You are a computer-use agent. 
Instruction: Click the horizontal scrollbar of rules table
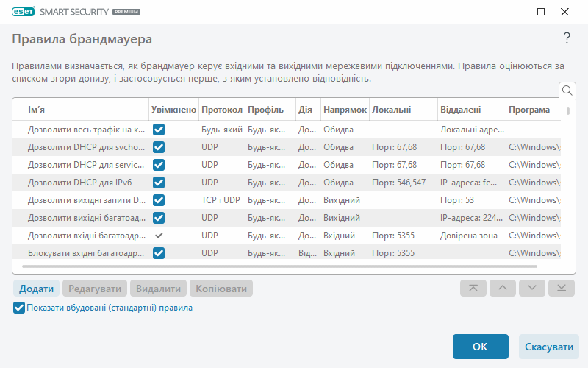click(x=279, y=266)
